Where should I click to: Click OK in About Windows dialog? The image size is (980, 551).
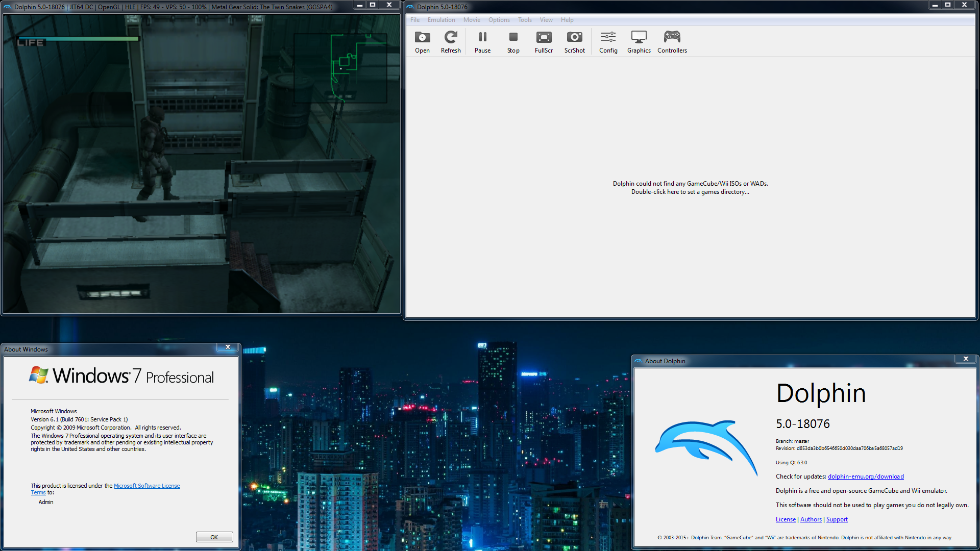click(214, 537)
